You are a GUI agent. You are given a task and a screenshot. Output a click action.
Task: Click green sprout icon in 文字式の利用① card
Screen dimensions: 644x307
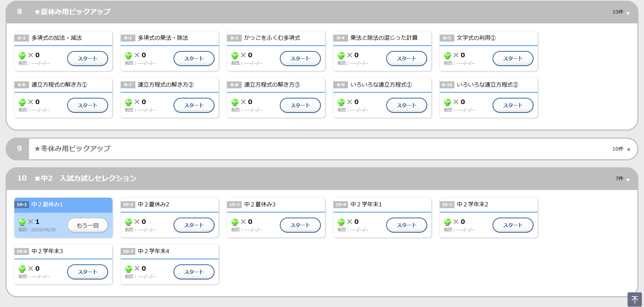(x=447, y=55)
